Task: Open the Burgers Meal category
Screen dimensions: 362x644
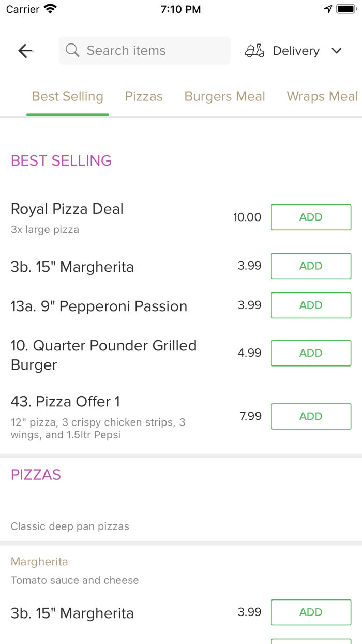Action: (x=224, y=96)
